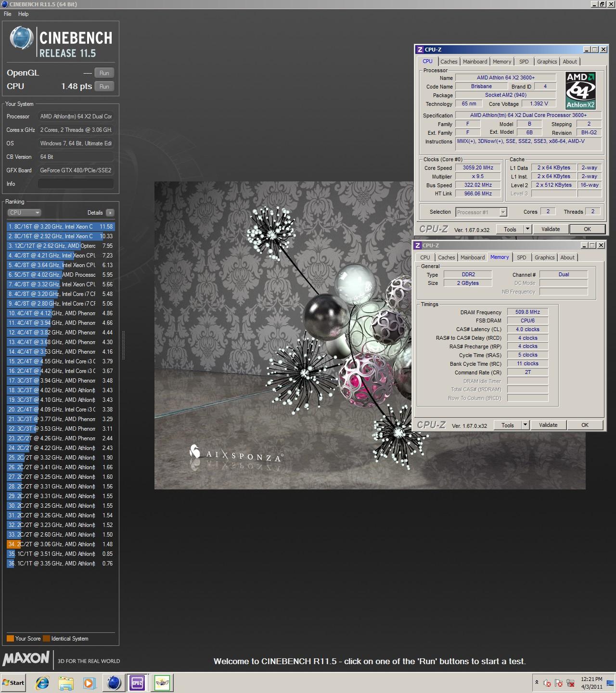The height and width of the screenshot is (693, 616).
Task: Switch to Memory tab in top CPU-Z
Action: point(502,62)
